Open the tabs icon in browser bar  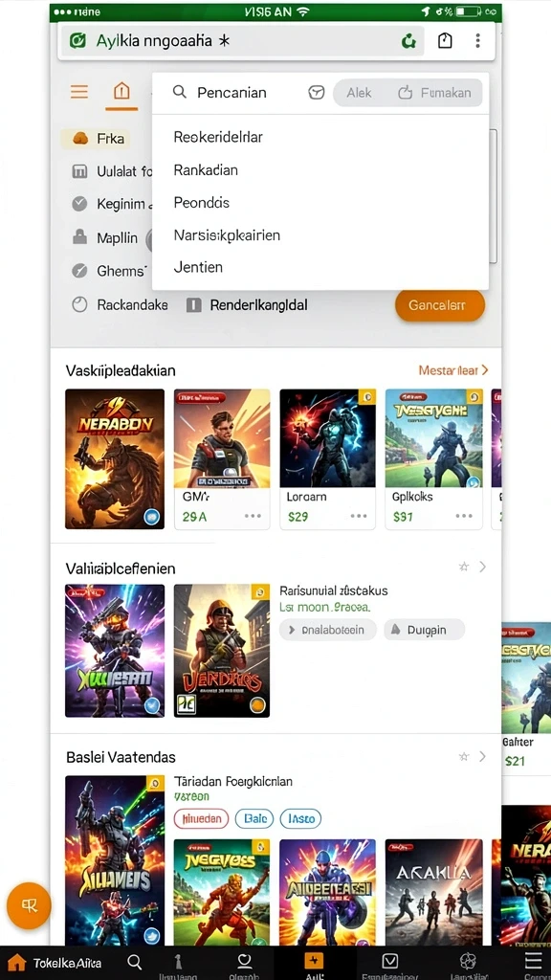(445, 41)
